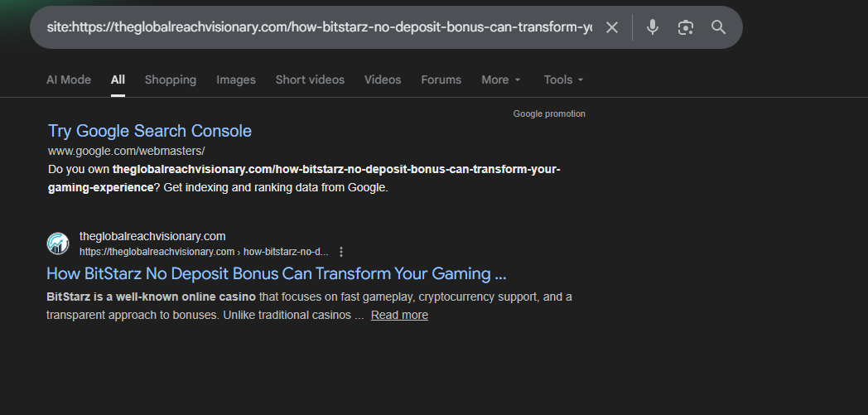Open the Images tab
Viewport: 868px width, 415px height.
pyautogui.click(x=236, y=80)
